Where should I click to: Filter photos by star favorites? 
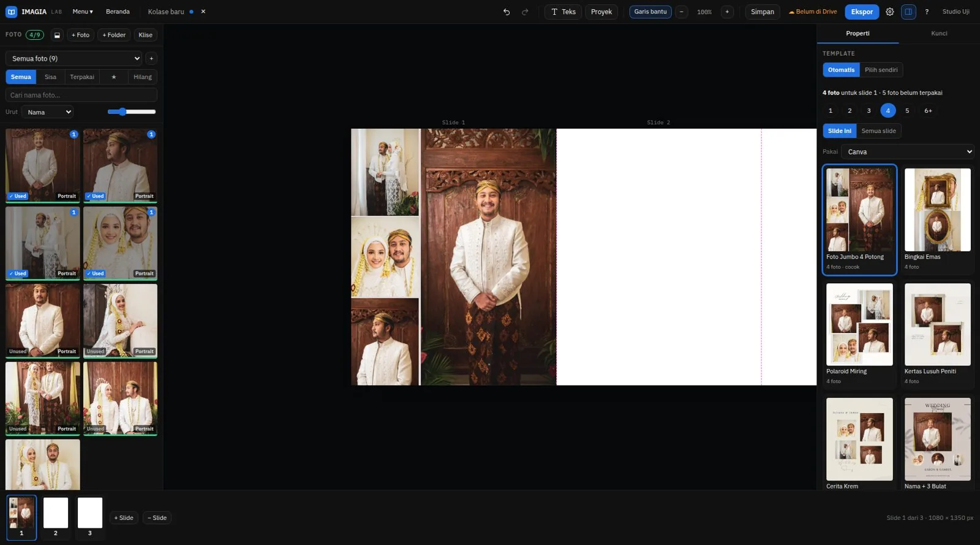click(113, 77)
